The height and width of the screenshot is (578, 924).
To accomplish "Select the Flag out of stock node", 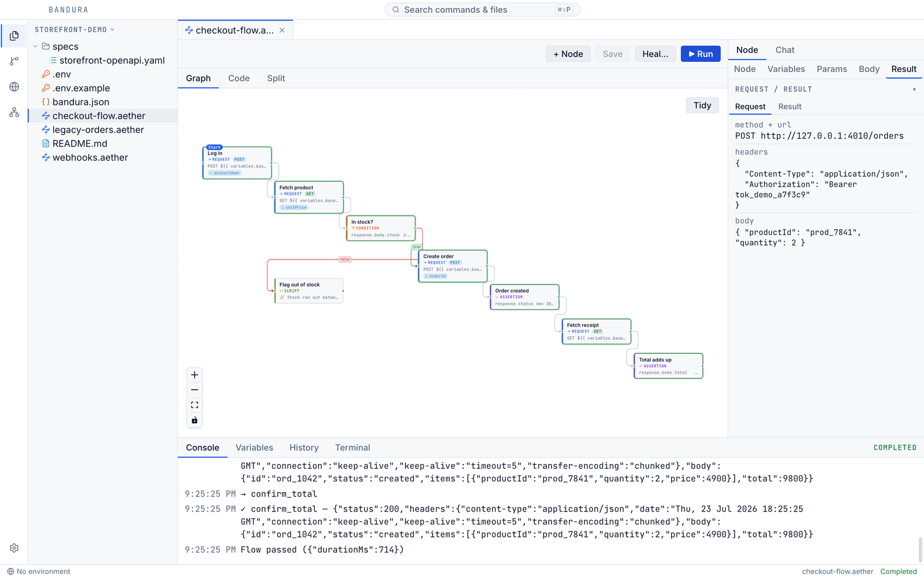I will [309, 291].
